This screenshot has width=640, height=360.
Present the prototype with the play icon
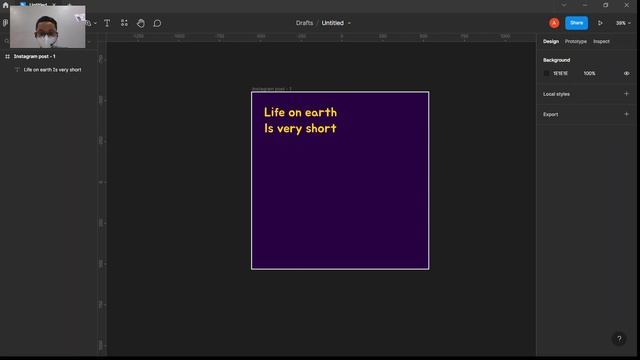click(600, 23)
